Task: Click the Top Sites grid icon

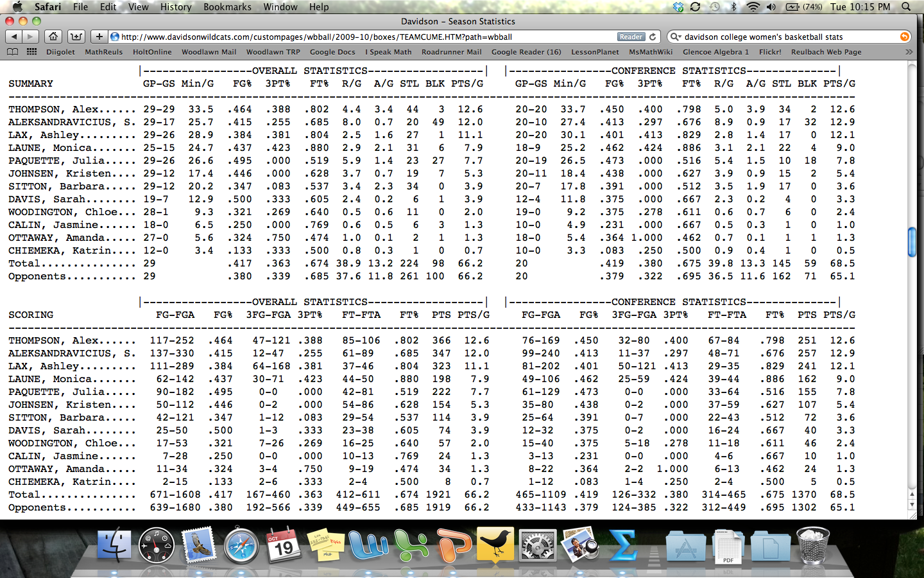Action: point(31,52)
